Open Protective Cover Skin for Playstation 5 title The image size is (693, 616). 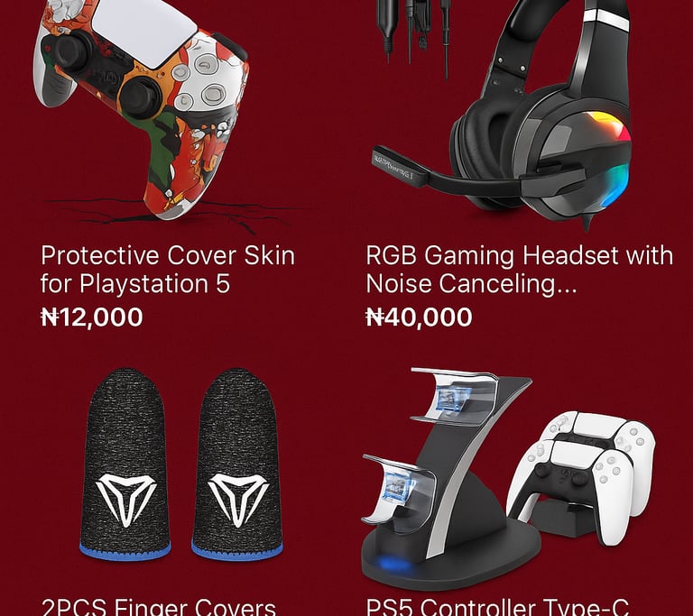(168, 269)
